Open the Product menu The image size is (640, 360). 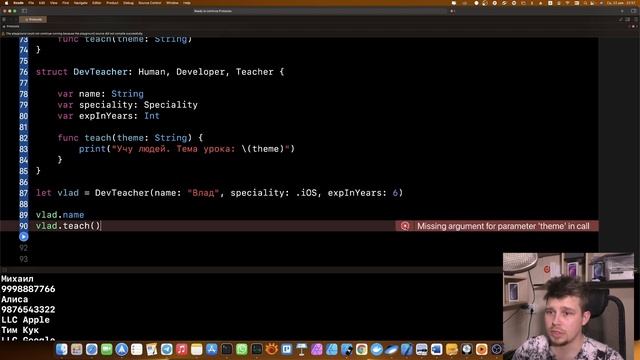(x=112, y=3)
